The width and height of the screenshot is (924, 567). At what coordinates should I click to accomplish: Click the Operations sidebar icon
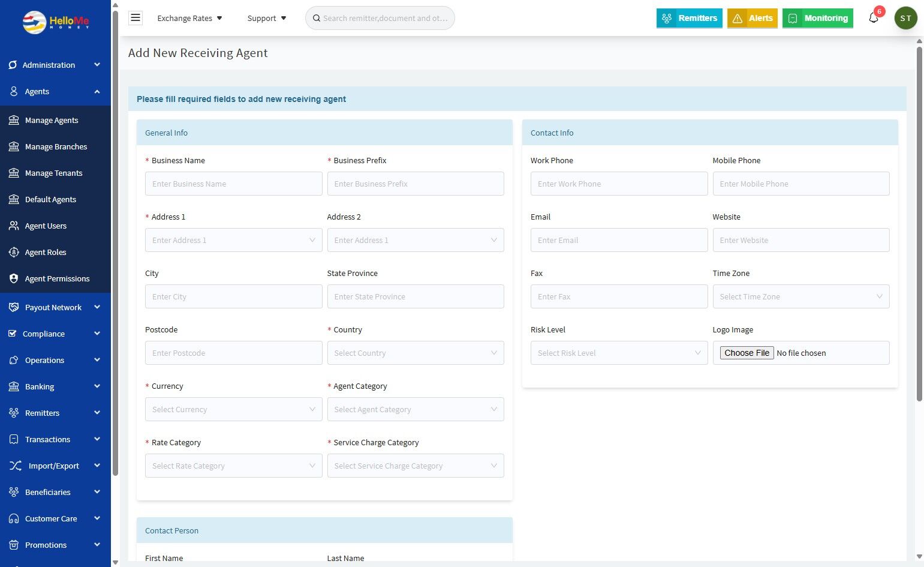(14, 360)
